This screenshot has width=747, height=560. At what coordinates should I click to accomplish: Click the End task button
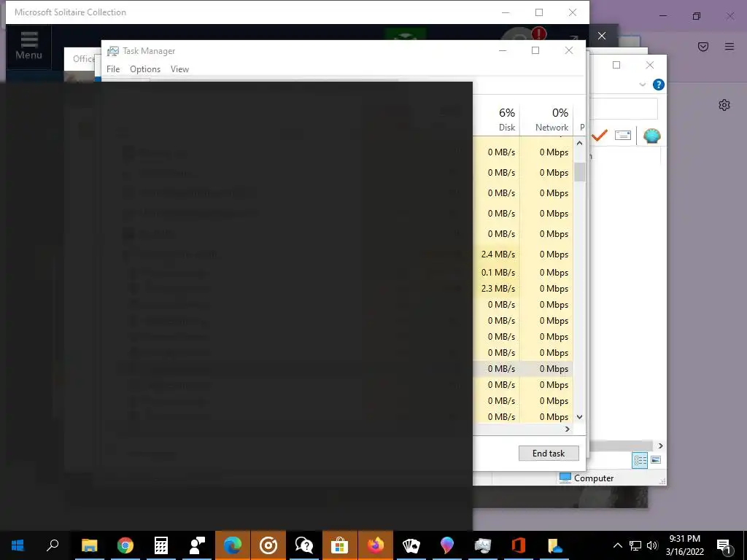tap(549, 454)
